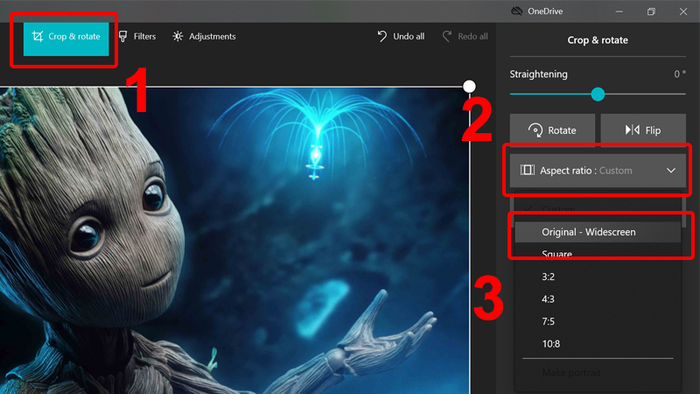
Task: Open the Adjustments tab
Action: coord(204,37)
